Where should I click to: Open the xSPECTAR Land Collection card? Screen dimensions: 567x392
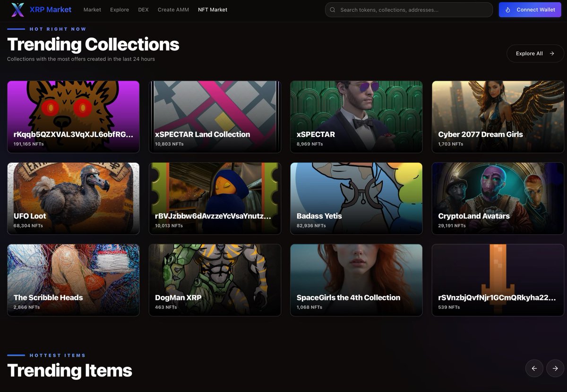pyautogui.click(x=215, y=117)
